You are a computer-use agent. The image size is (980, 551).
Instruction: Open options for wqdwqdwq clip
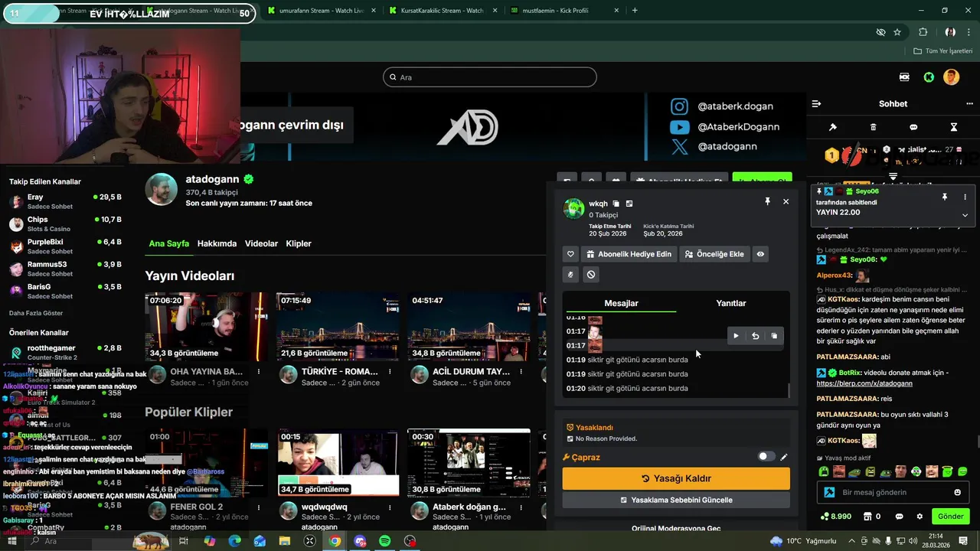coord(390,507)
